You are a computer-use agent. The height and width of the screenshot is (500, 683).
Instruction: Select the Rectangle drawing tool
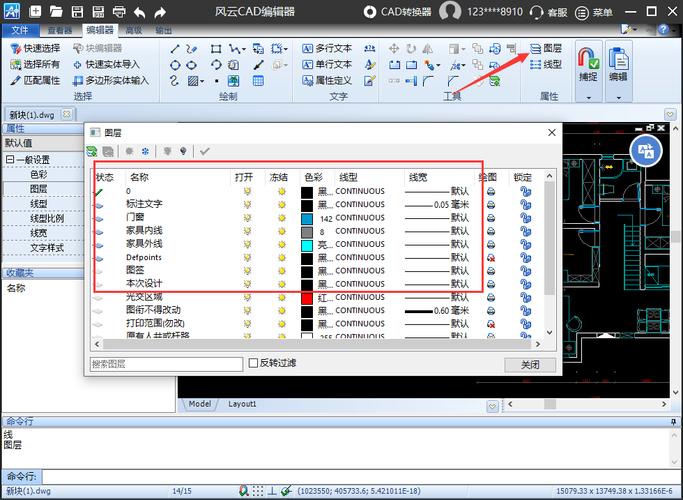215,48
